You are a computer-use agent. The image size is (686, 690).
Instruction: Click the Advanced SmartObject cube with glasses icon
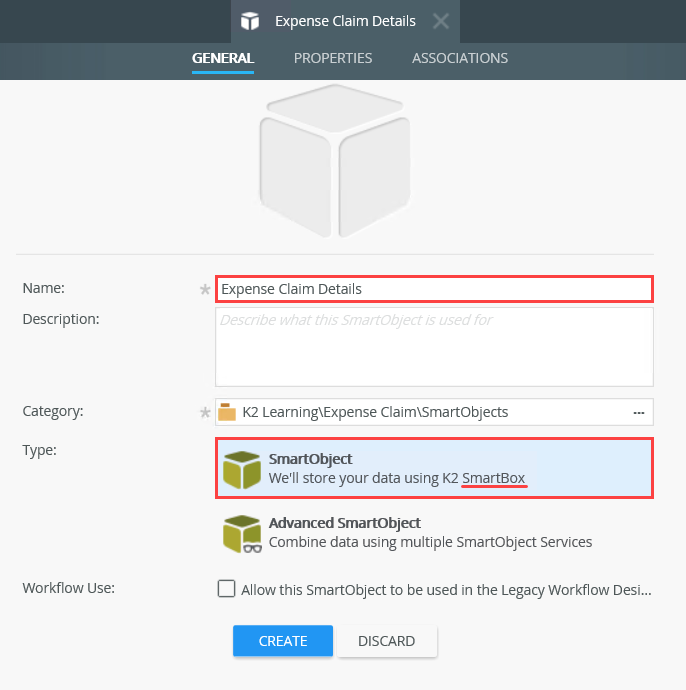click(242, 534)
